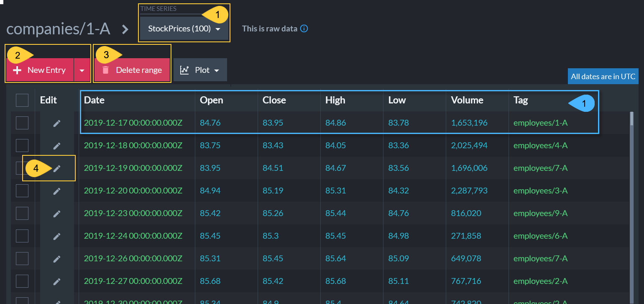The width and height of the screenshot is (644, 304).
Task: Click the volume value 271,858
Action: pyautogui.click(x=466, y=236)
